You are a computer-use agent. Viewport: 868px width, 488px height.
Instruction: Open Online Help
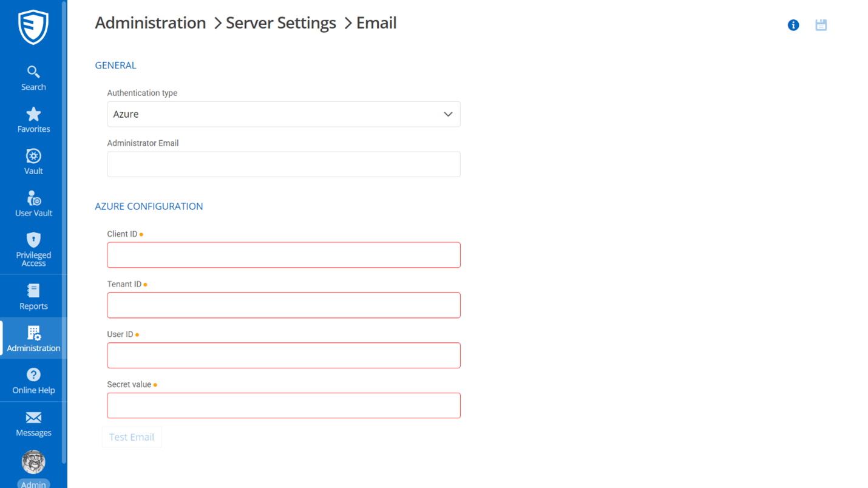point(33,381)
